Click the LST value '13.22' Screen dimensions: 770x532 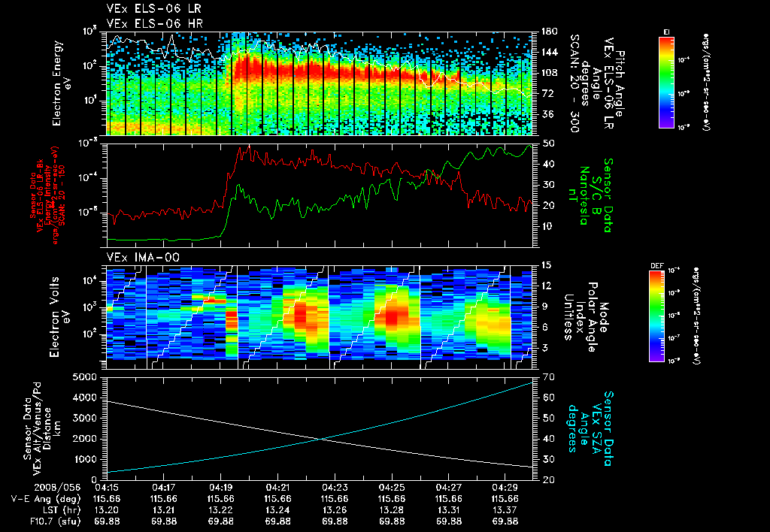[x=220, y=510]
